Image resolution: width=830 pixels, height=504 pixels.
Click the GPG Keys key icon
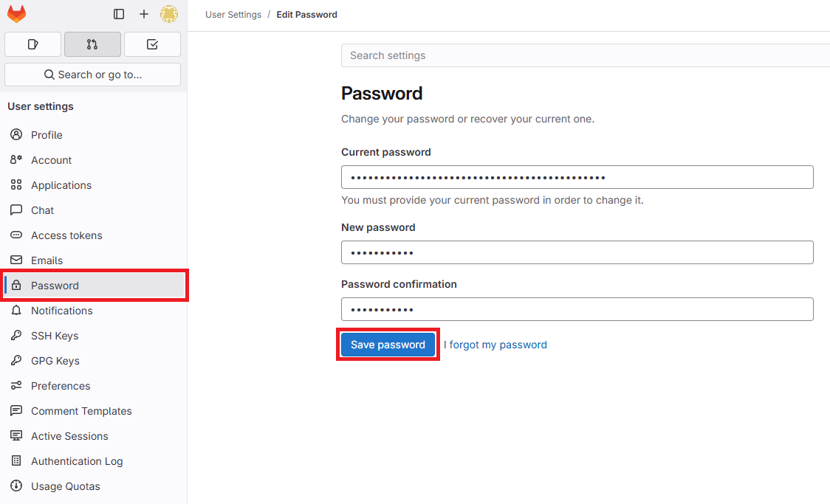pyautogui.click(x=16, y=361)
